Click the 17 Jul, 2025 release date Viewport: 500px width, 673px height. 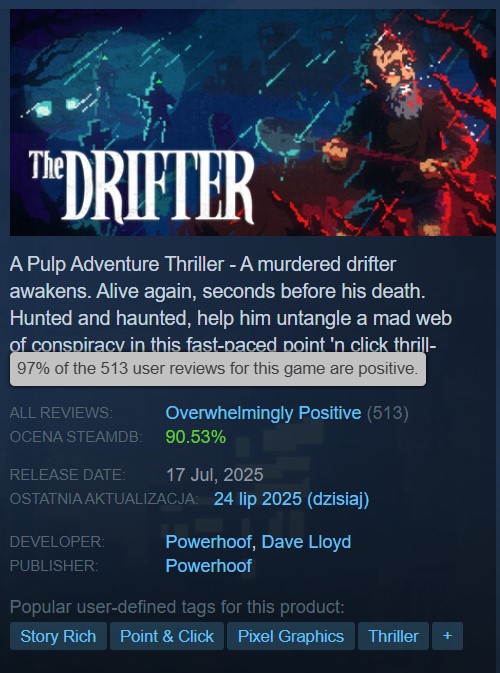coord(215,475)
